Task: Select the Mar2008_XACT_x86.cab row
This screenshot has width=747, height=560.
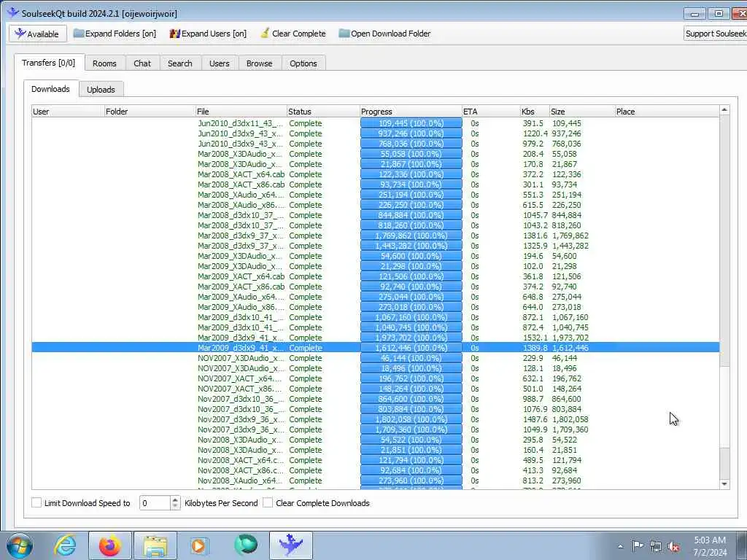Action: point(376,184)
